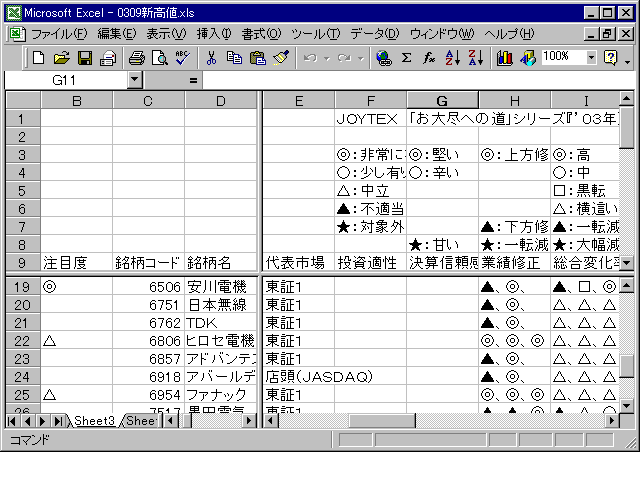Screen dimensions: 640x480
Task: Print the sheet using the printer icon
Action: tap(137, 58)
